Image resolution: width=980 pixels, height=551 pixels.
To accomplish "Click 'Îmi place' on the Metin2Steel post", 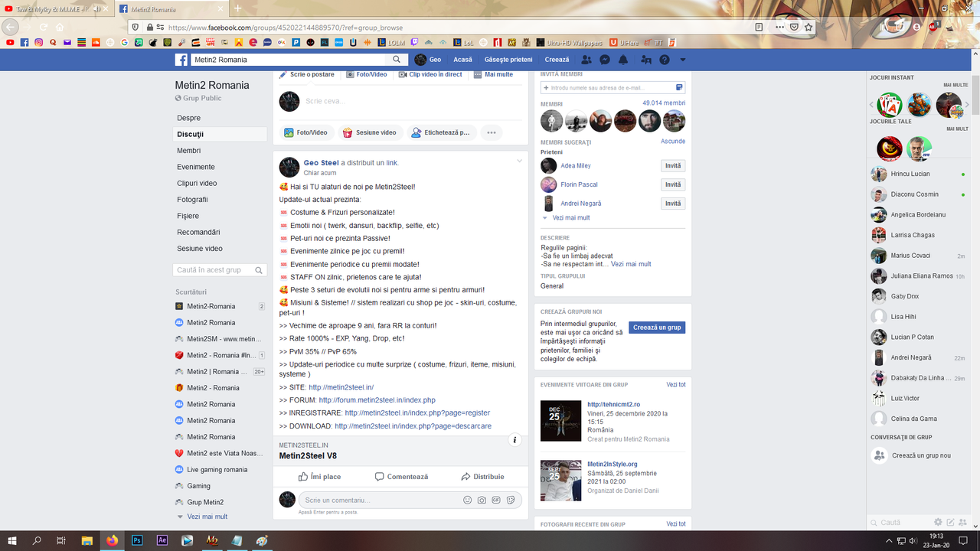I will [320, 477].
